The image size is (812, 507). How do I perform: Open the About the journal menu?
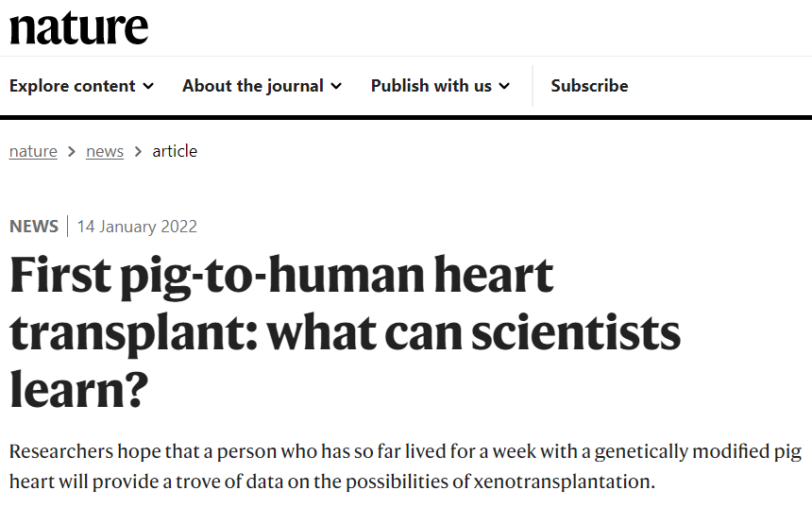point(262,86)
